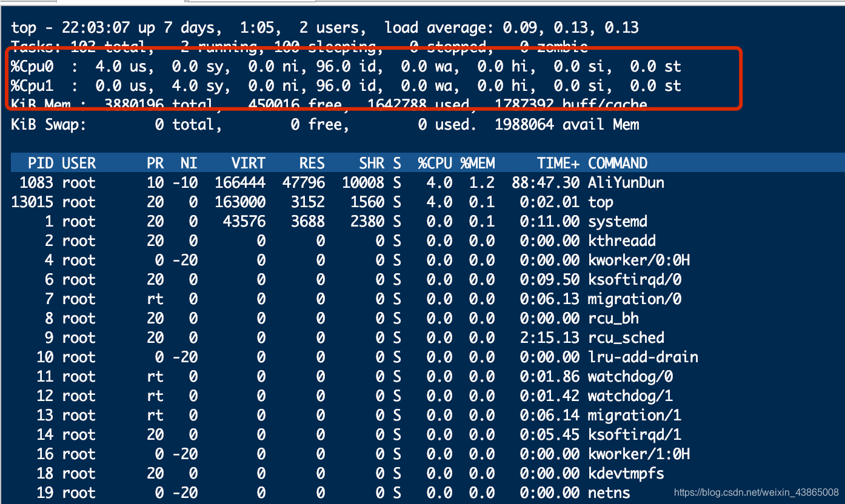The height and width of the screenshot is (504, 845).
Task: Select the 0:11.00 time for systemd
Action: click(x=550, y=221)
